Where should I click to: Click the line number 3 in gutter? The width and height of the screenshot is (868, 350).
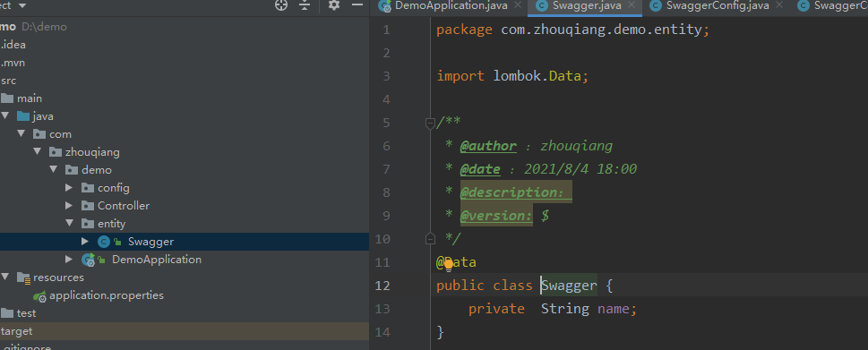(x=386, y=76)
